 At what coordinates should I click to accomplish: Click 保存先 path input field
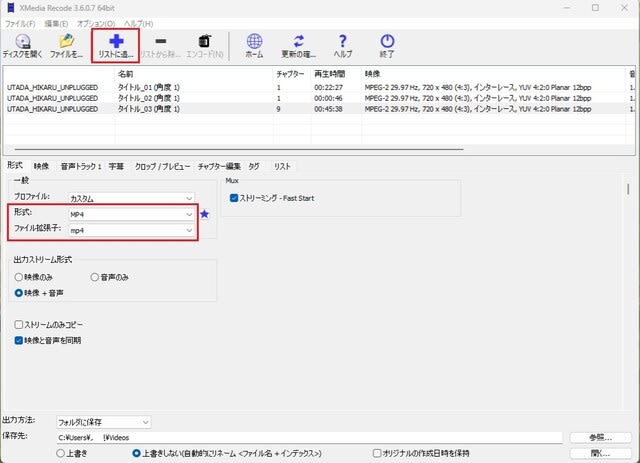309,437
